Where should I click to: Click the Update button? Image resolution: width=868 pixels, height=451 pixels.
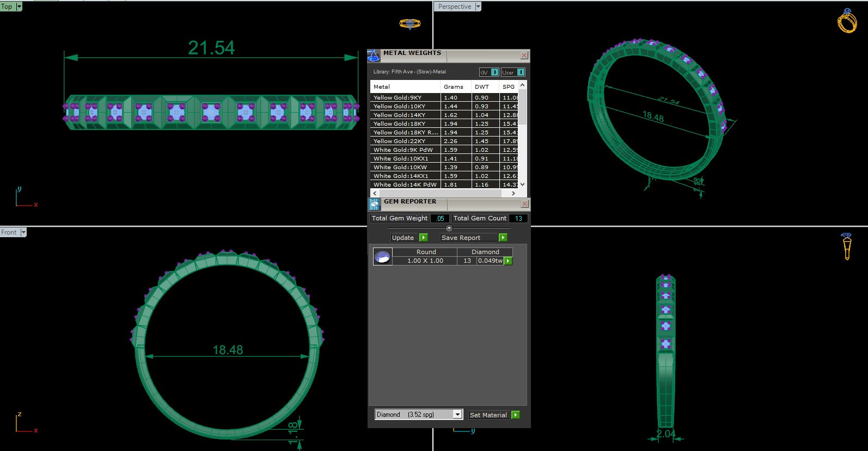pyautogui.click(x=409, y=238)
